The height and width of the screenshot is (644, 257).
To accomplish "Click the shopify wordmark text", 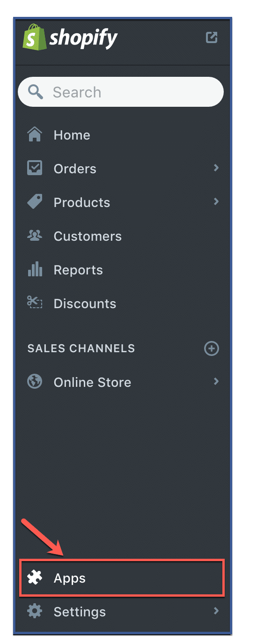I will pyautogui.click(x=83, y=38).
